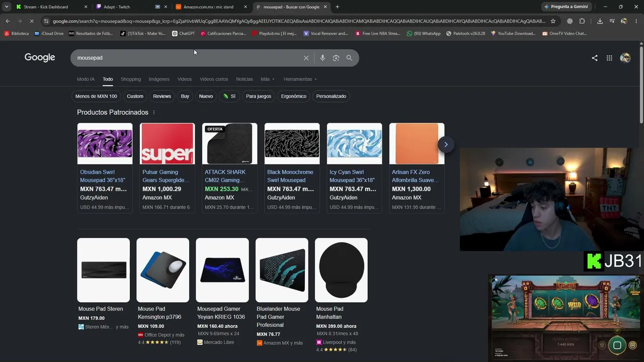Toggle the Custom filter chip
644x362 pixels.
pyautogui.click(x=135, y=96)
